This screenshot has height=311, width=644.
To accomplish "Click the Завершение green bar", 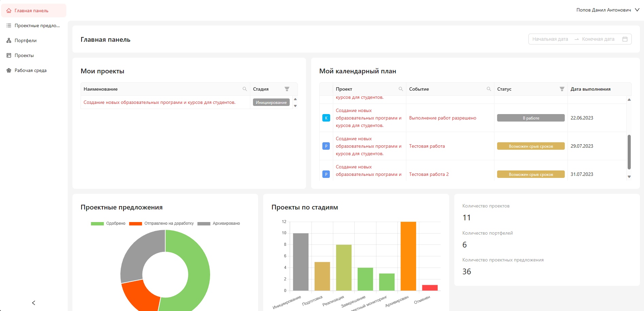I will click(x=365, y=279).
